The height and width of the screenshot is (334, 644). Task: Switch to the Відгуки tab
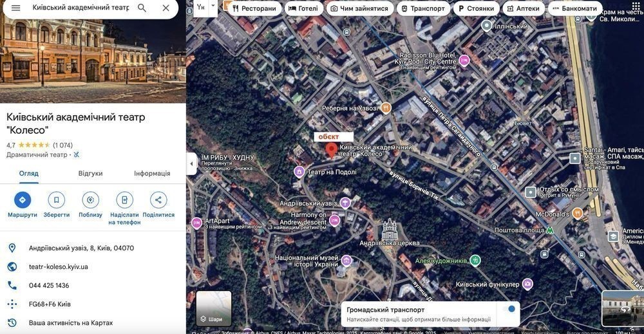pyautogui.click(x=90, y=173)
